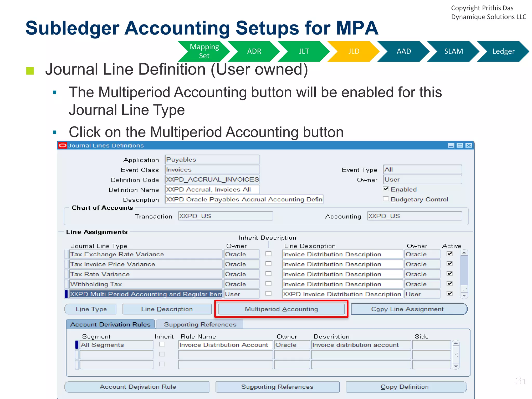Click the Event Class field showing Invoices
Viewport: 532px width, 399px height.
[x=212, y=169]
